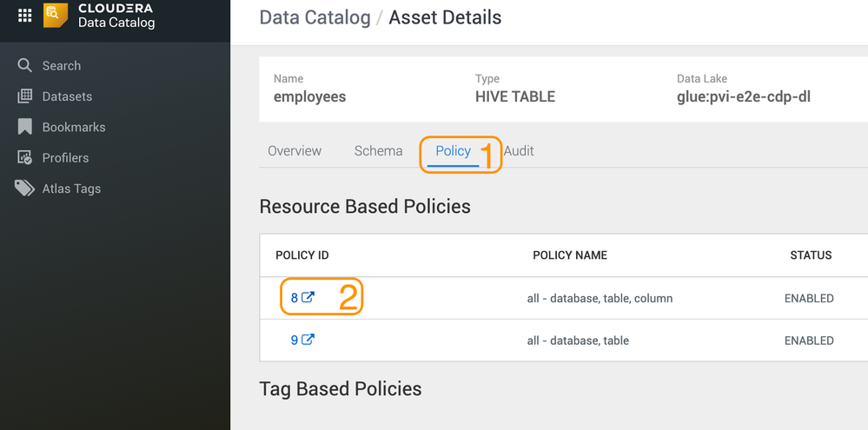Click the Search magnifier icon in sidebar

24,65
